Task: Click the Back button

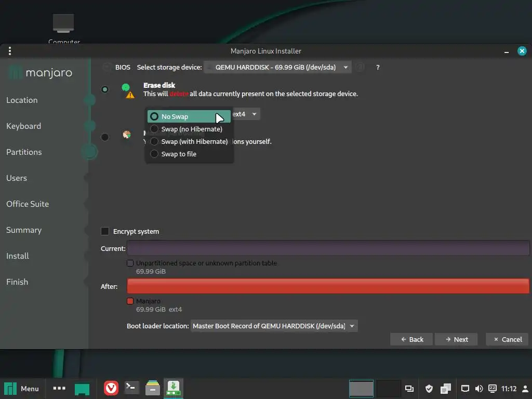Action: 411,339
